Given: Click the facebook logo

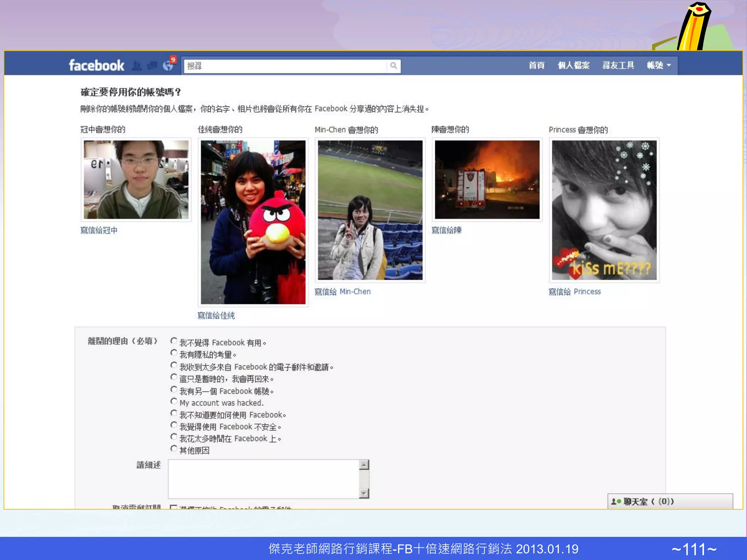Looking at the screenshot, I should (97, 66).
